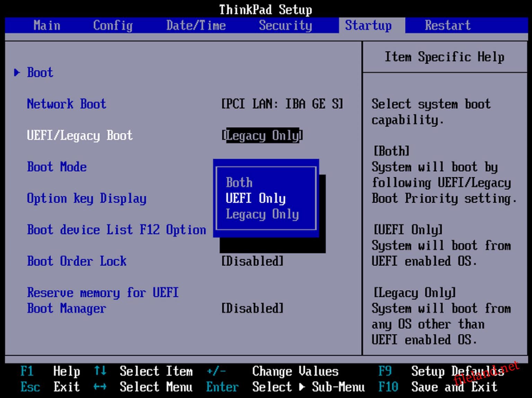Viewport: 532px width, 398px height.
Task: Switch to the Main tab
Action: click(47, 25)
